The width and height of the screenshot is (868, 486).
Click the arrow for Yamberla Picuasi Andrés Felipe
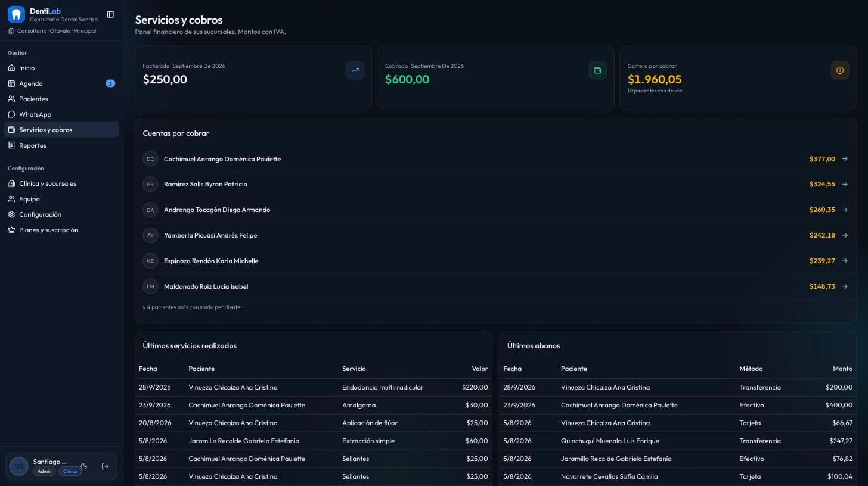pos(845,235)
